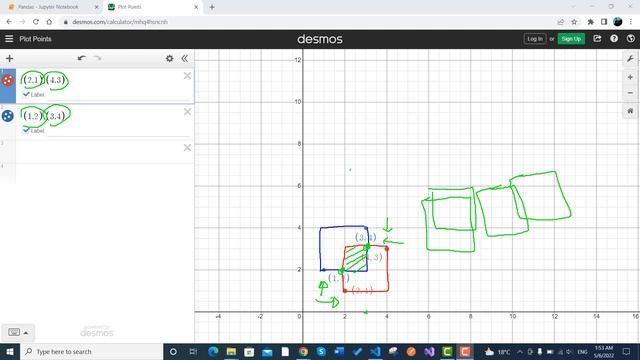Click into the empty expression 3 field
The image size is (640, 360).
98,151
